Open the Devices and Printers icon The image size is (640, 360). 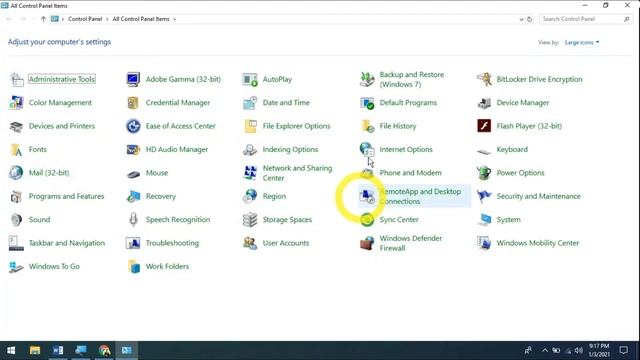(x=16, y=126)
